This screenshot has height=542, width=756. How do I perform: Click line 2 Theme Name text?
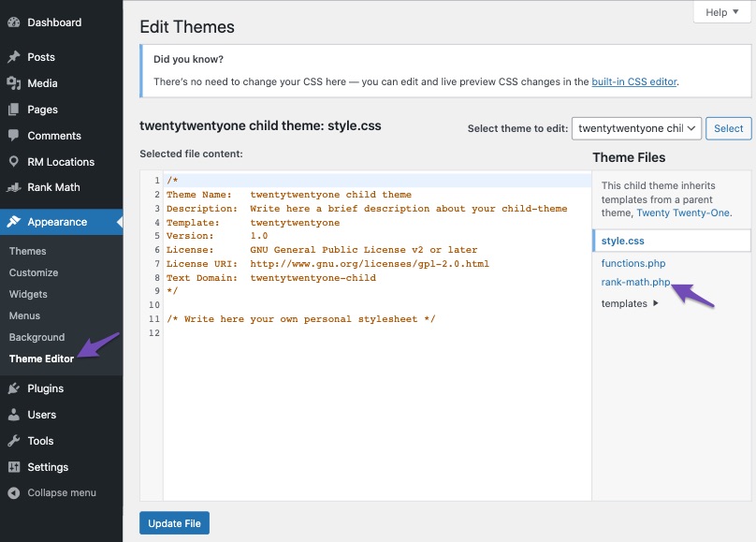tap(289, 195)
